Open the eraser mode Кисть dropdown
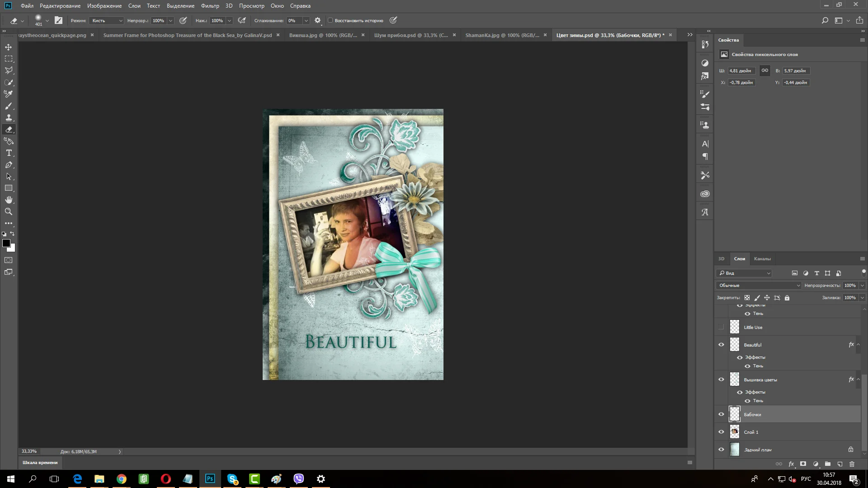 (x=107, y=20)
